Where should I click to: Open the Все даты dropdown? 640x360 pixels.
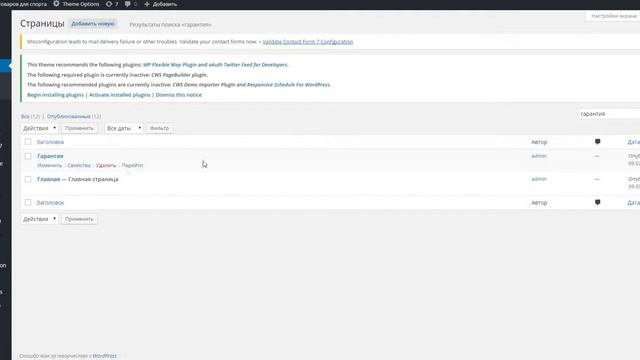(x=124, y=128)
